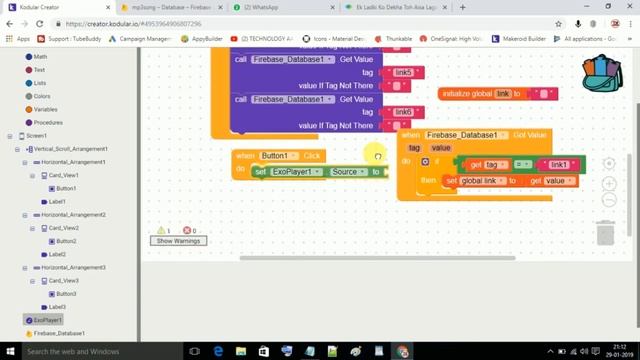
Task: Select Button1 in component tree
Action: [x=62, y=189]
